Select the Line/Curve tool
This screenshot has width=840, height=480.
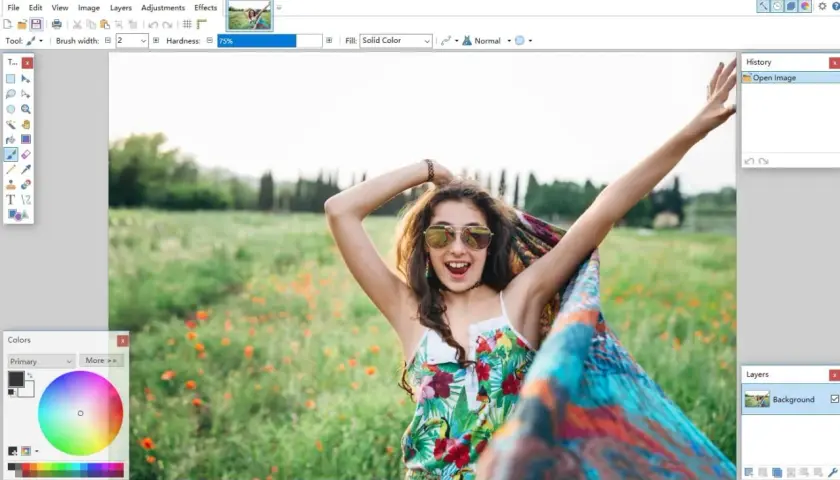[26, 200]
